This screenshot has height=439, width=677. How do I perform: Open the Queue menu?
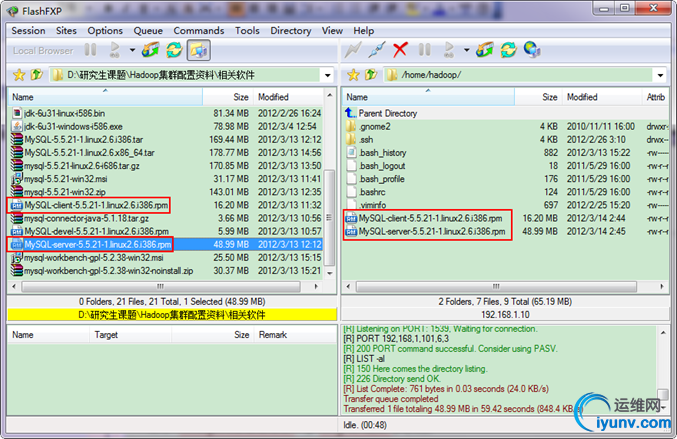pyautogui.click(x=148, y=31)
